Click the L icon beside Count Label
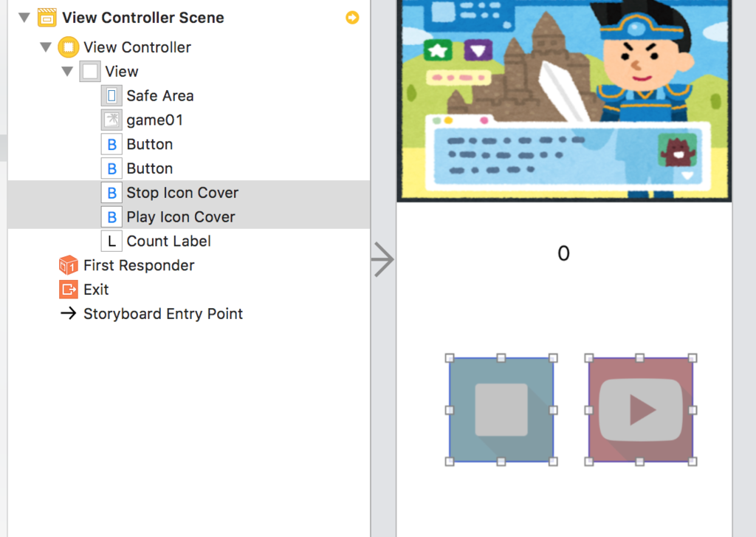 (111, 241)
